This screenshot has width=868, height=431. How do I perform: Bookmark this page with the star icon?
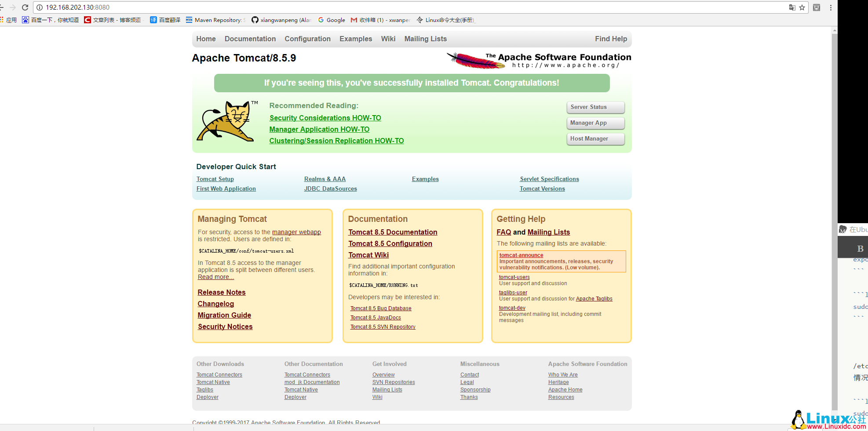pos(802,7)
